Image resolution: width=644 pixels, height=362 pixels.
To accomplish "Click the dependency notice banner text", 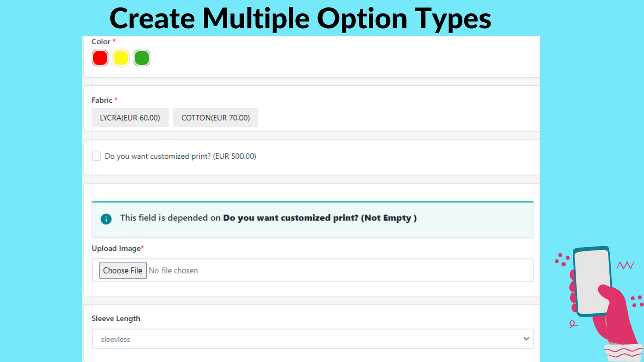I will click(x=268, y=218).
